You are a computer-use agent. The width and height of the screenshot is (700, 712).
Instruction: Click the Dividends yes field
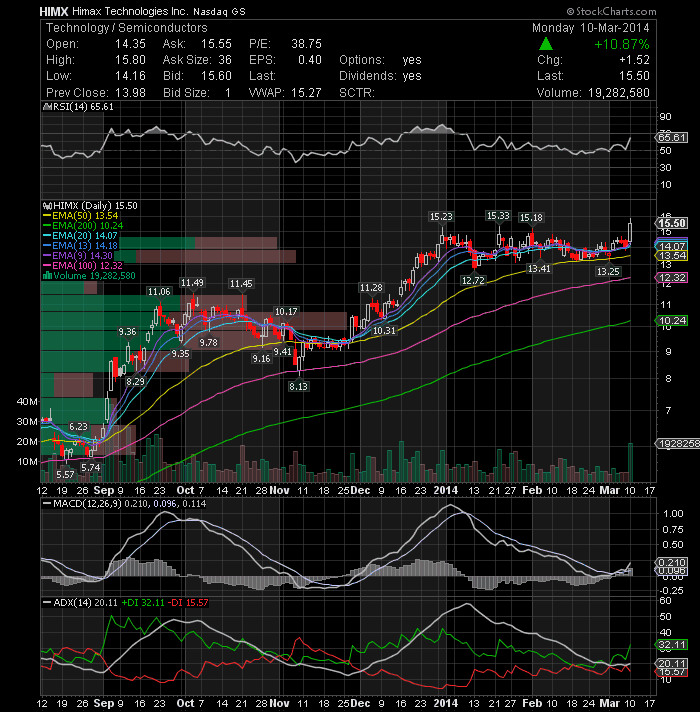coord(380,76)
